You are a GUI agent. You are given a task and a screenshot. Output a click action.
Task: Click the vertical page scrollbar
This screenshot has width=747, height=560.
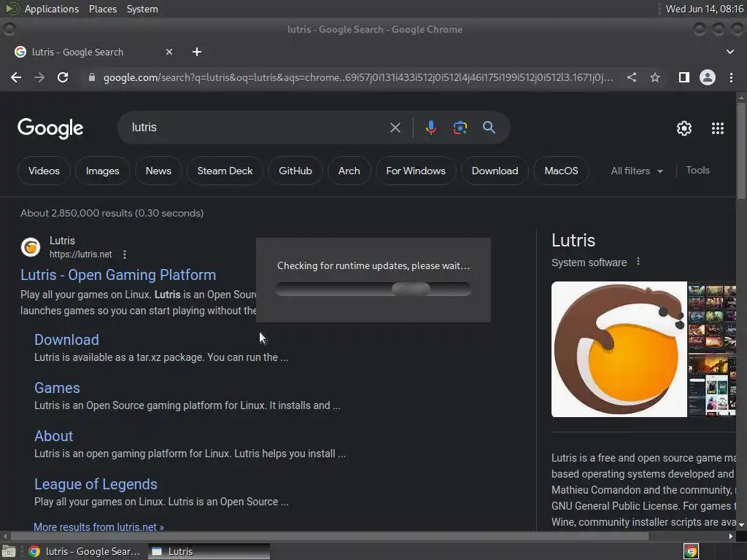741,150
